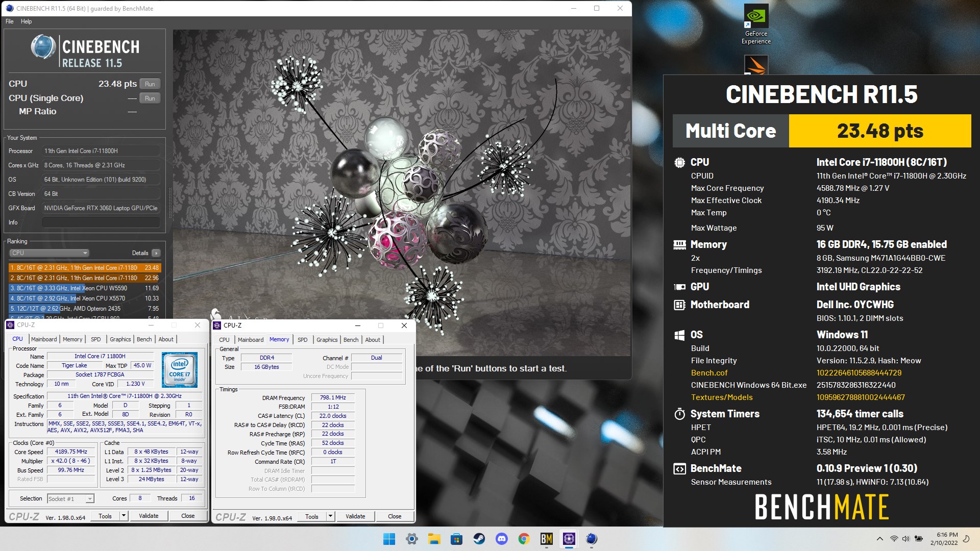Image resolution: width=980 pixels, height=551 pixels.
Task: Select AMD Opteron 2435 ranking entry
Action: 85,309
